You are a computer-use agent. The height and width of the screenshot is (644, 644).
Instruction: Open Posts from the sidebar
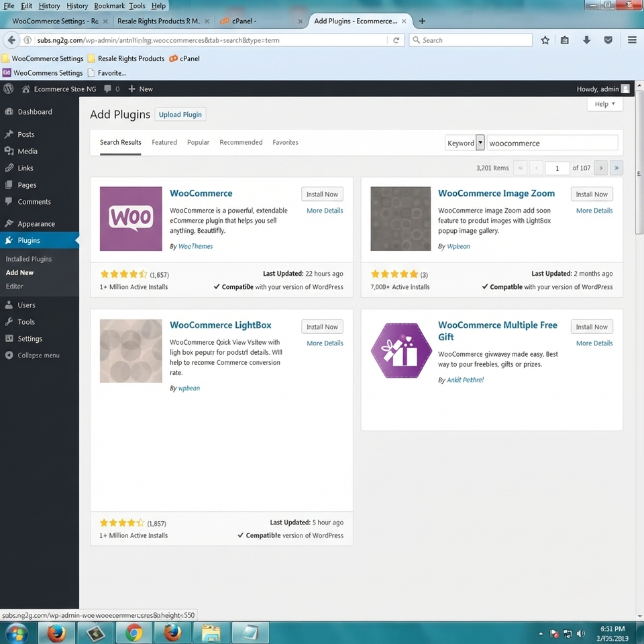(26, 134)
